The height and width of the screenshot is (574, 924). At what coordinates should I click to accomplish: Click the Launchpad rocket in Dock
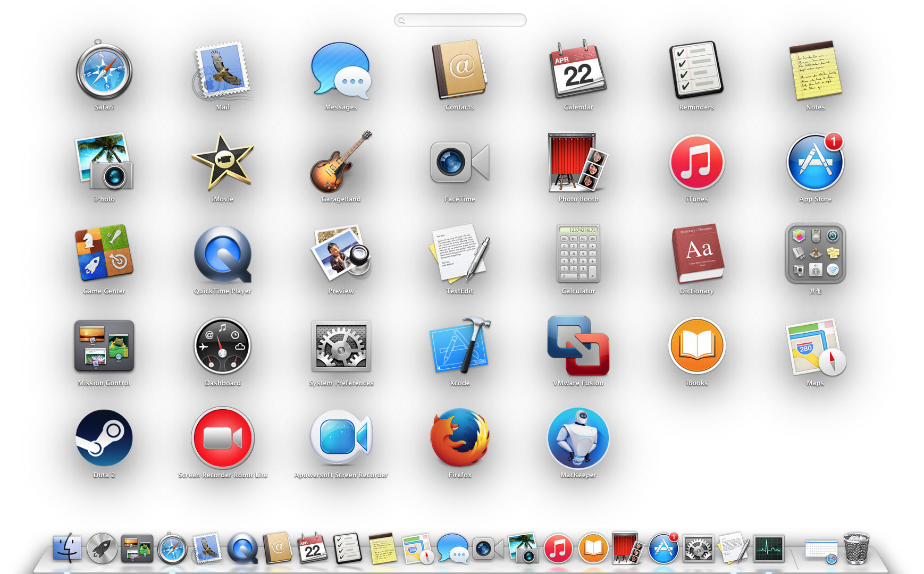pos(102,548)
